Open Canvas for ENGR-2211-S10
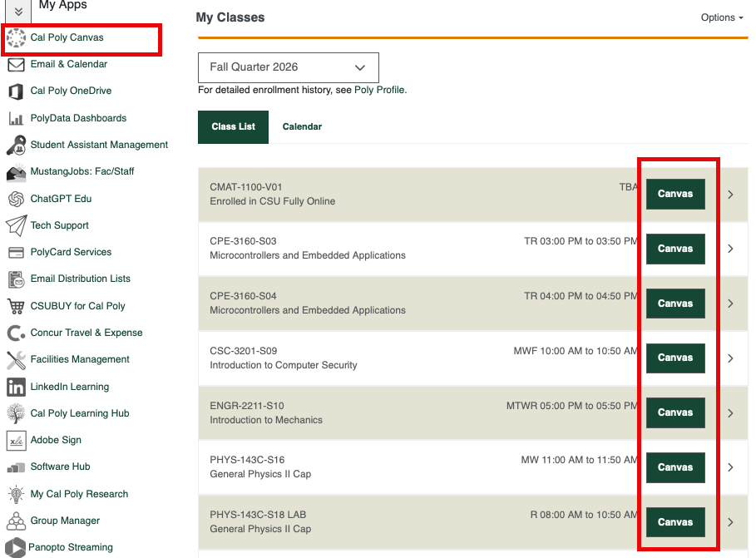756x558 pixels. (x=675, y=412)
